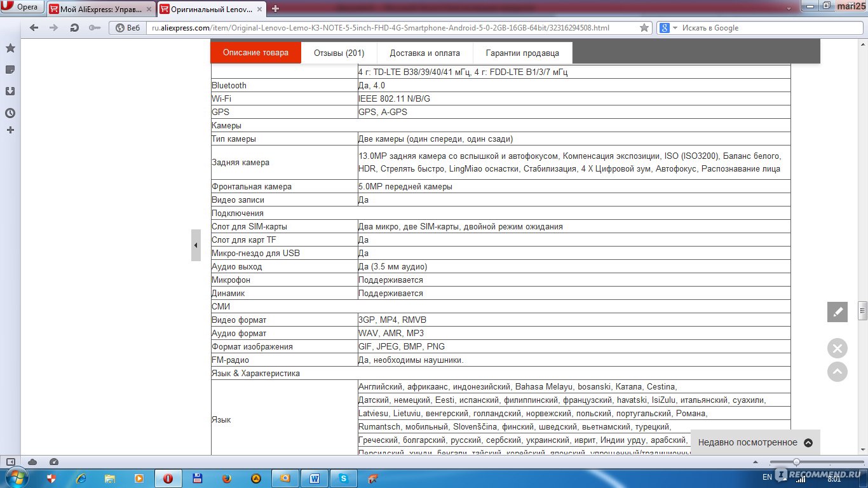This screenshot has width=868, height=488.
Task: Switch to Microsoft Word in taskbar
Action: coord(315,478)
